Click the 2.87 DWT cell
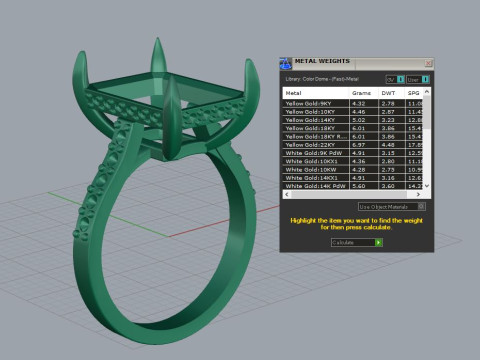Image resolution: width=480 pixels, height=360 pixels. [x=392, y=112]
